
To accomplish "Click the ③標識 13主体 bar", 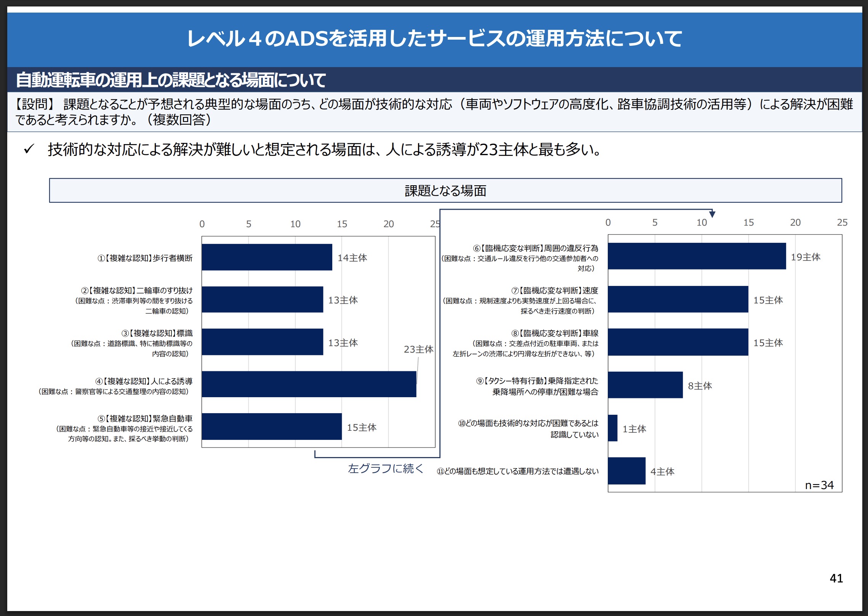I will [x=262, y=342].
